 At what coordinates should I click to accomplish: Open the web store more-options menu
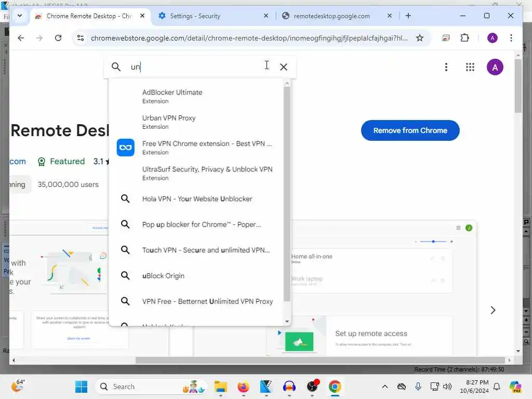[x=446, y=67]
